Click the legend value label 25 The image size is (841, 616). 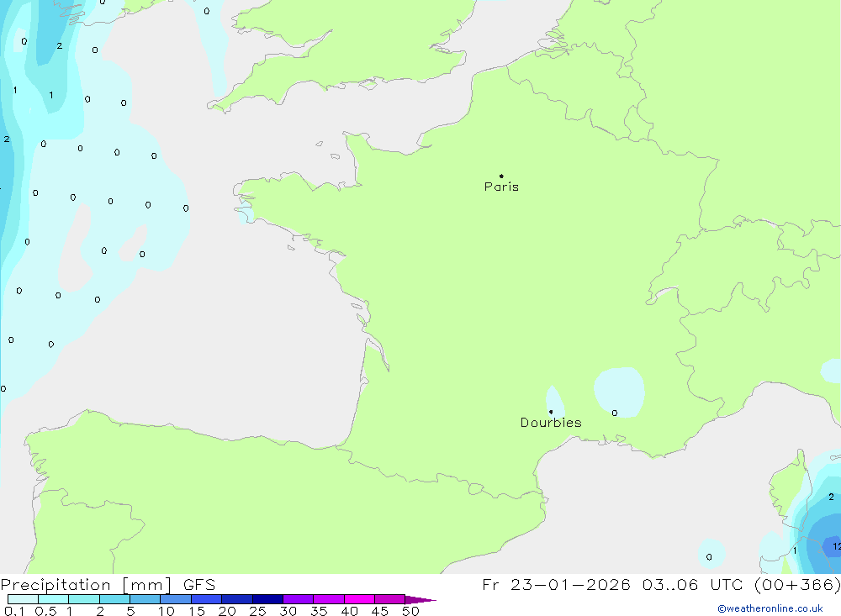coord(257,611)
